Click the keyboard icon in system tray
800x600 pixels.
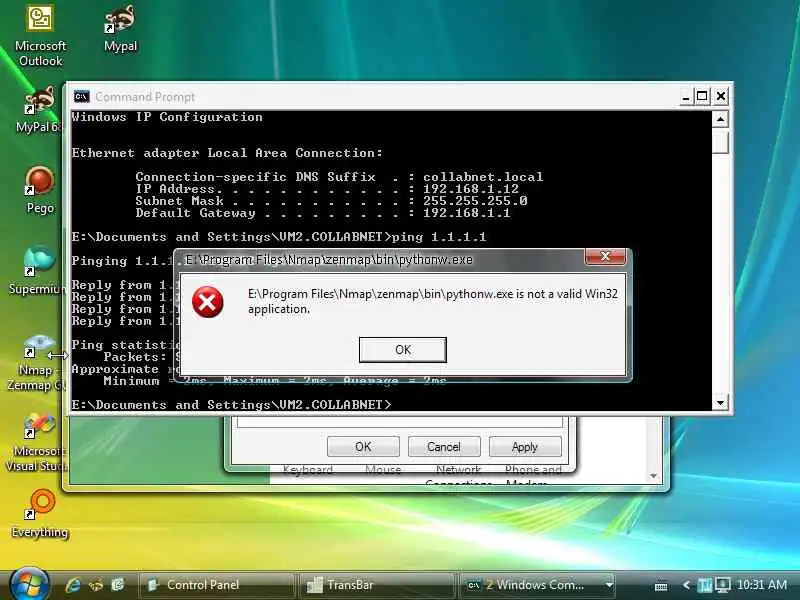661,586
